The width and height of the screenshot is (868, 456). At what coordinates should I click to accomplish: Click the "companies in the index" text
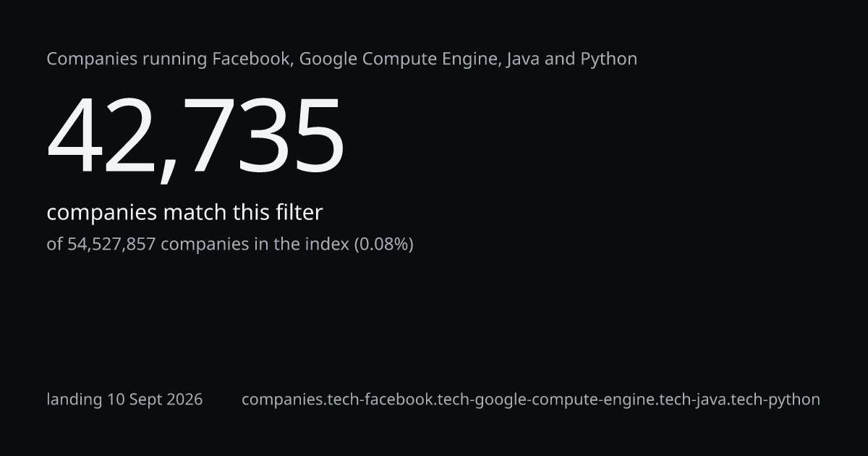[x=255, y=245]
